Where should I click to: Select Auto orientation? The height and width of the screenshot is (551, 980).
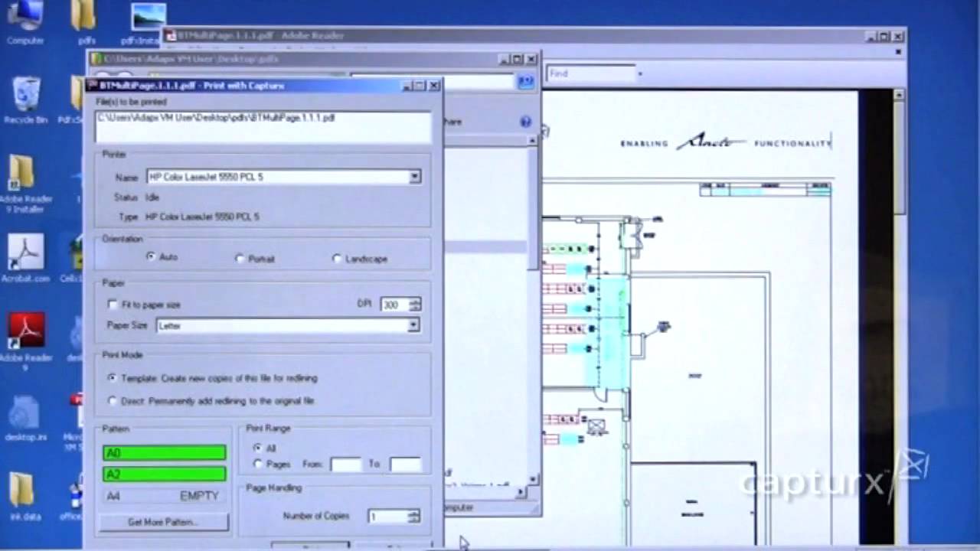[151, 257]
